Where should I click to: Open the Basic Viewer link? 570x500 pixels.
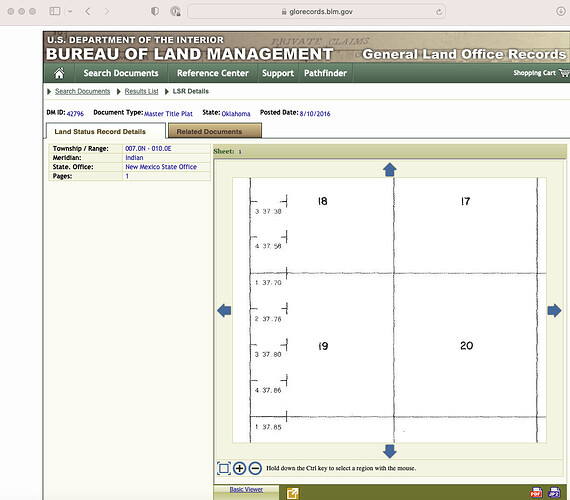point(246,489)
